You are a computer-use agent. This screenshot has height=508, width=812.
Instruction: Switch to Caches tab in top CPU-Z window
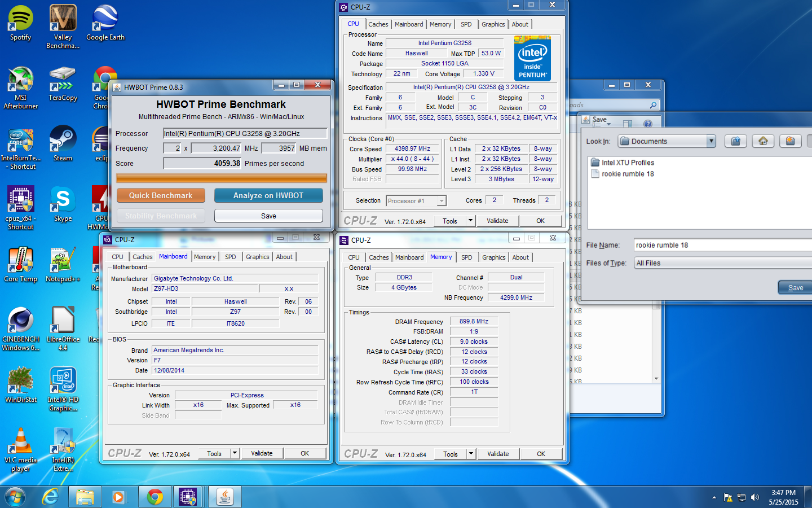[378, 24]
